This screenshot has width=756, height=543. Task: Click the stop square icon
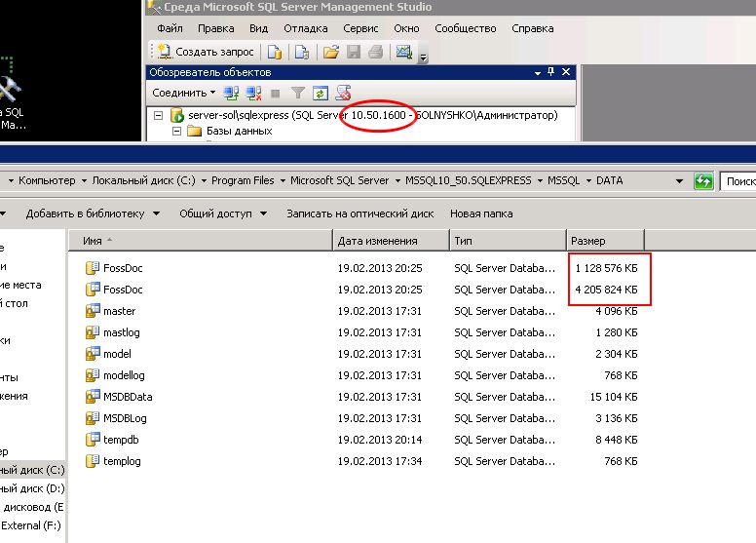[276, 94]
